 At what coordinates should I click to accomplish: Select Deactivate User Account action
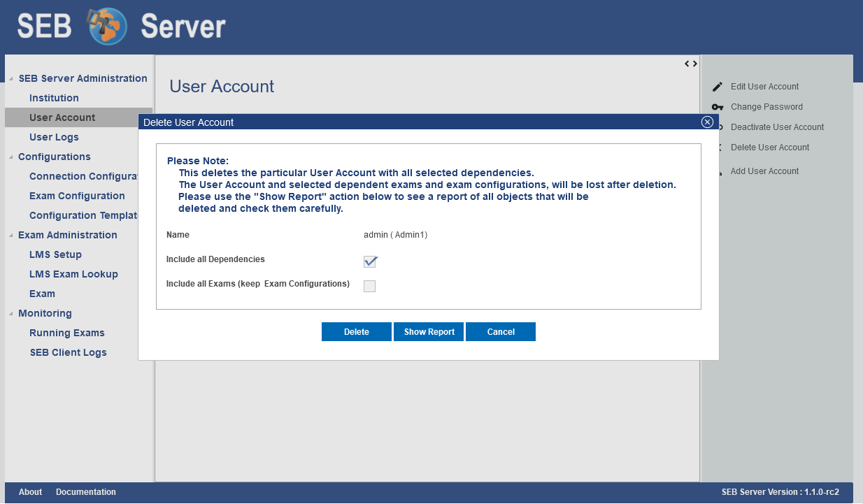click(777, 127)
